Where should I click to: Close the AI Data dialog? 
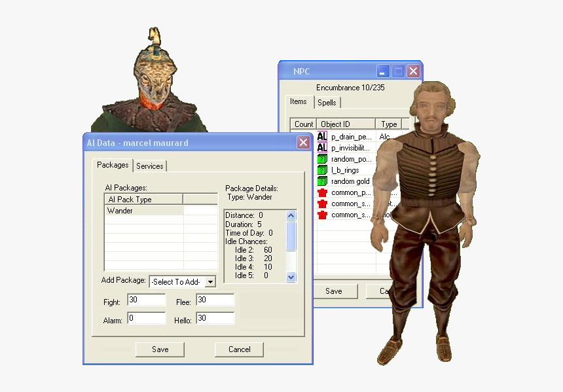(x=303, y=143)
